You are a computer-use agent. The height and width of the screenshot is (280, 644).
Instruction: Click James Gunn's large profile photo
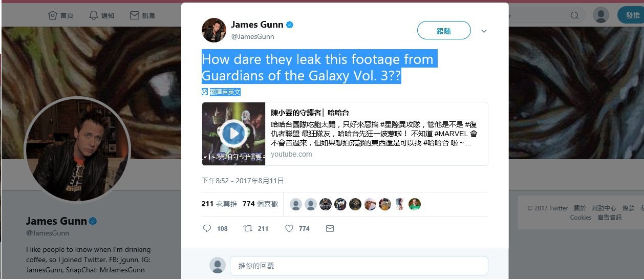pyautogui.click(x=77, y=149)
